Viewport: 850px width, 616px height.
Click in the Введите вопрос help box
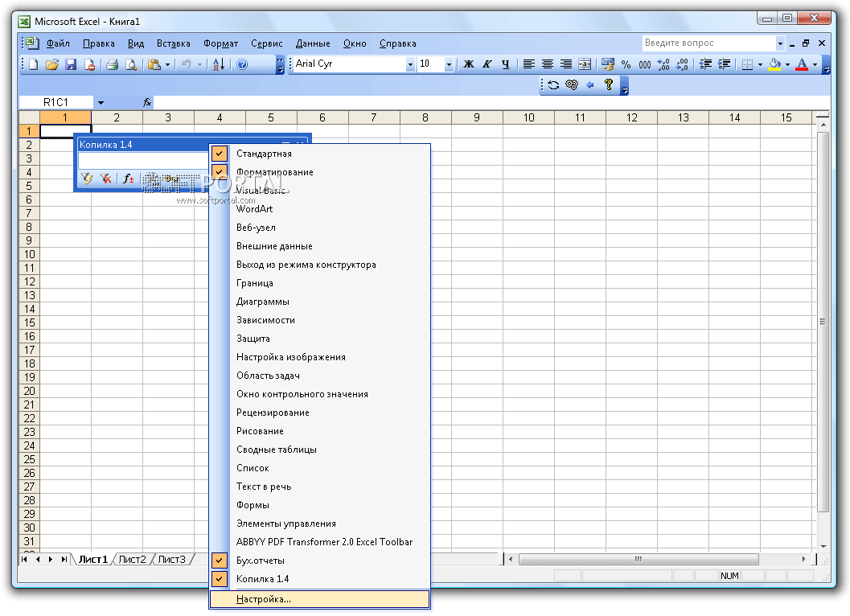[x=709, y=43]
